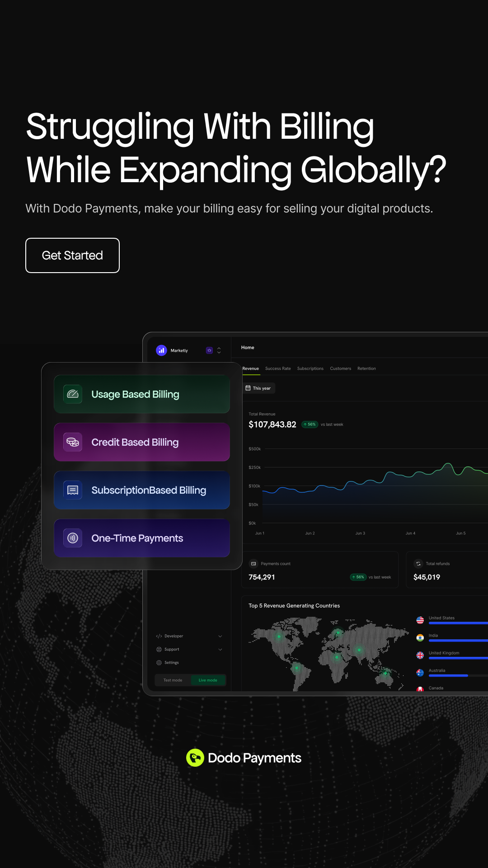Click the Dodo Payments bird logo icon
The height and width of the screenshot is (868, 488).
point(195,758)
